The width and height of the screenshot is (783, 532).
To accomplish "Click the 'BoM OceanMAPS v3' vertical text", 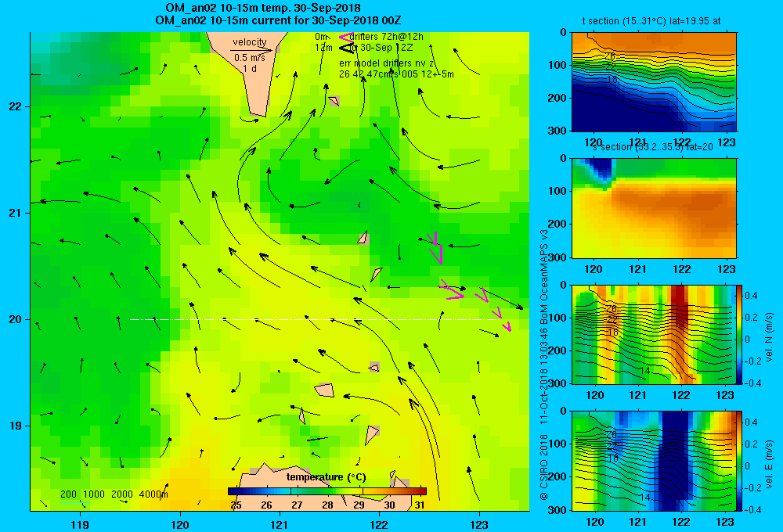I will pyautogui.click(x=544, y=275).
